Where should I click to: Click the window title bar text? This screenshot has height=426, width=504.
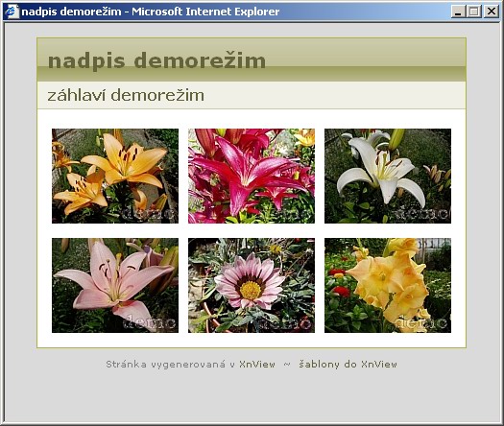[x=151, y=12]
